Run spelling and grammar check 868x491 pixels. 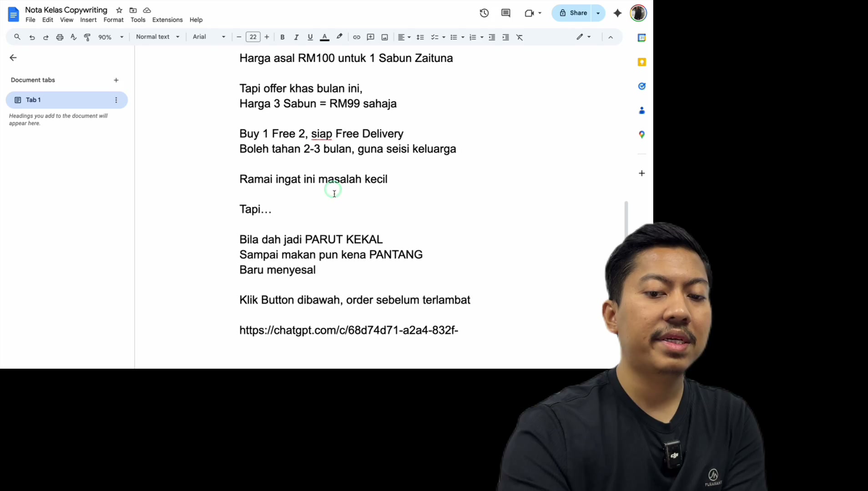pyautogui.click(x=73, y=37)
